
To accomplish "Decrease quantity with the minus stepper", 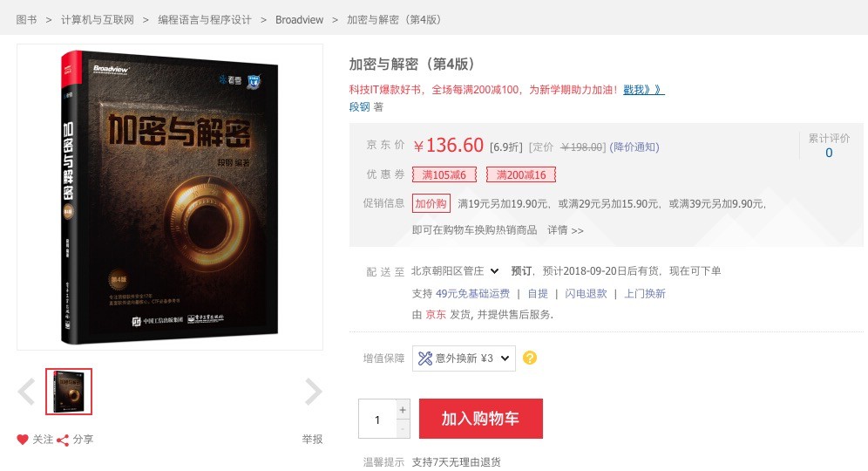I will click(403, 429).
